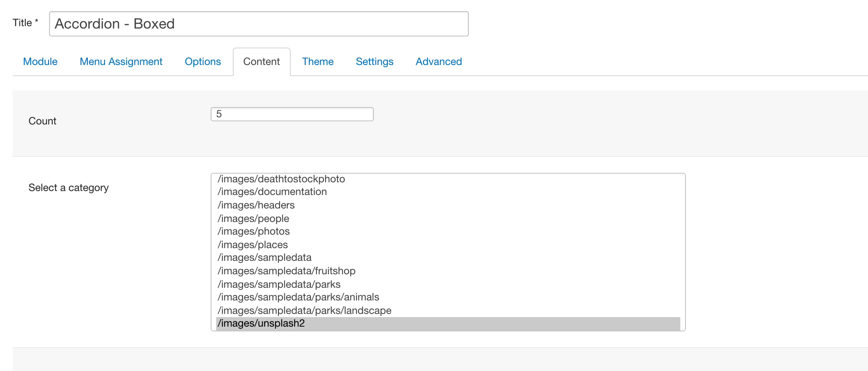The width and height of the screenshot is (868, 371).
Task: Click the Title input field
Action: (x=259, y=24)
